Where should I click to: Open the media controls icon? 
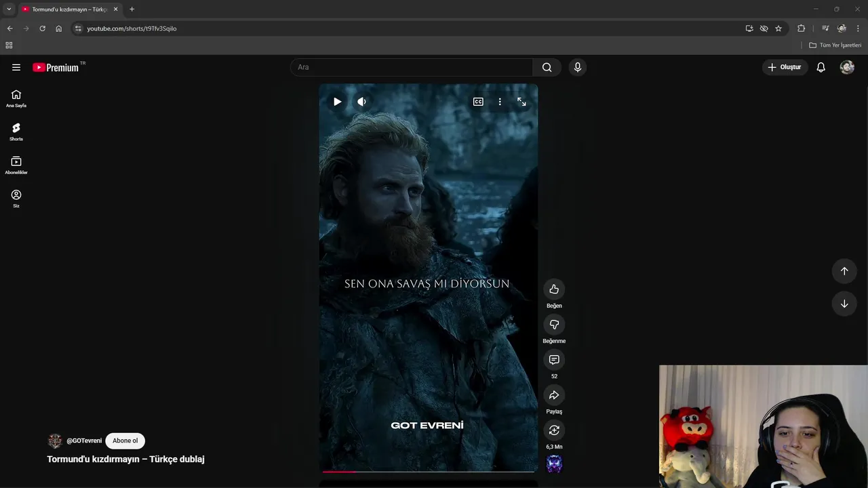825,28
